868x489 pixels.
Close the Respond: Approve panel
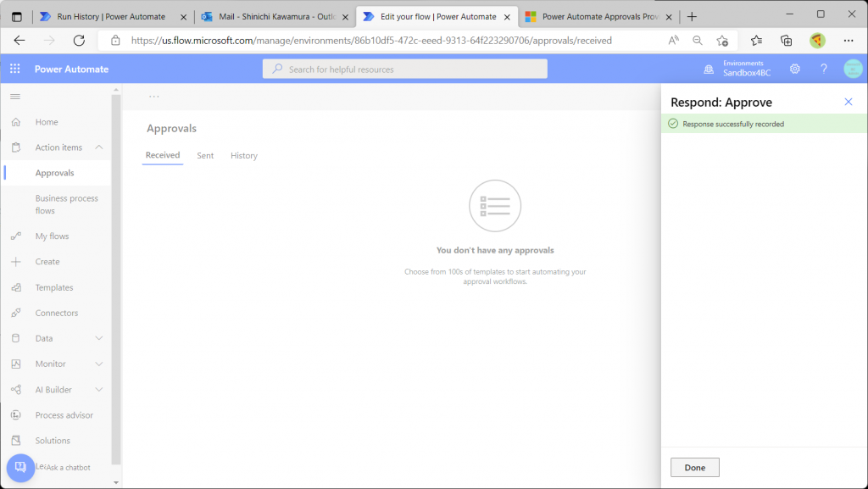click(848, 102)
